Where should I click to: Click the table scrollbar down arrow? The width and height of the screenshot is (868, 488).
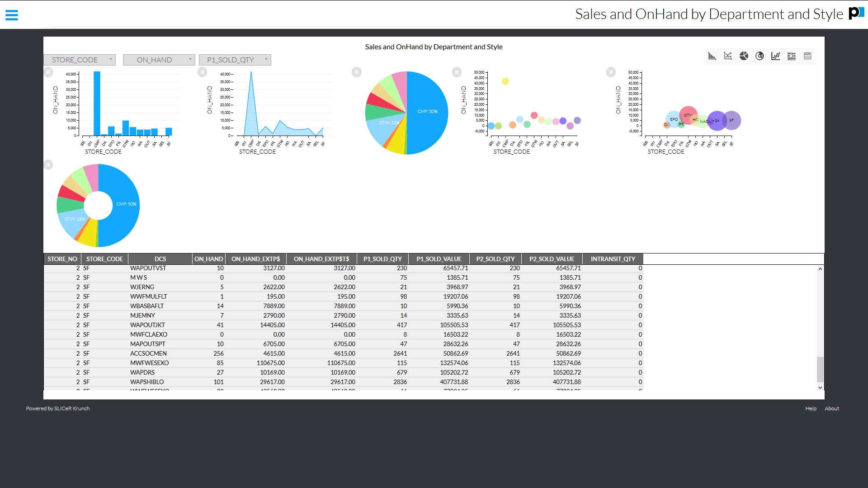click(820, 387)
